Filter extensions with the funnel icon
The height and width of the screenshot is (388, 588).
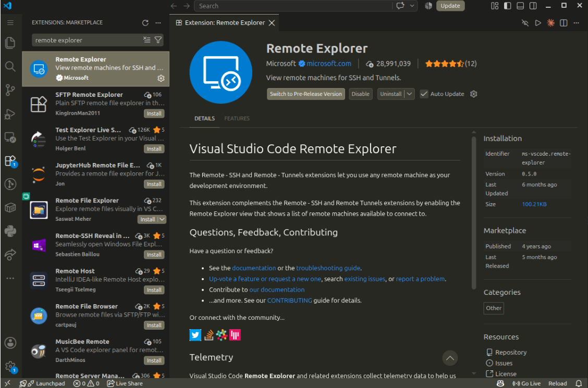(158, 40)
